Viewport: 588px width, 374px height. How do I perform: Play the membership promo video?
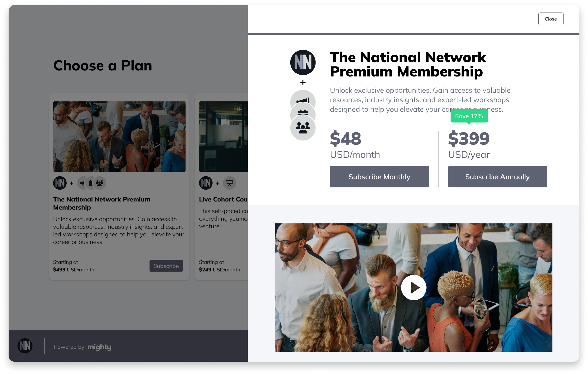click(x=413, y=288)
